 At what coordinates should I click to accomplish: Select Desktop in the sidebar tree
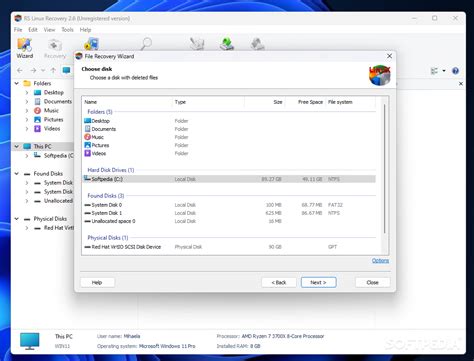(53, 92)
